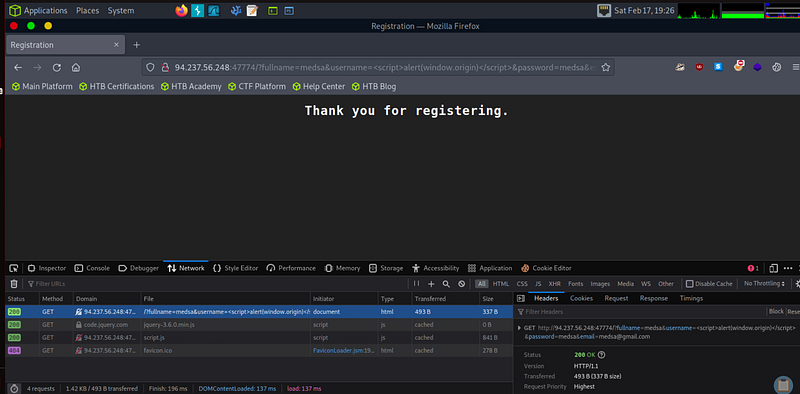Open the blue S extension icon
The width and height of the screenshot is (800, 394).
click(718, 67)
